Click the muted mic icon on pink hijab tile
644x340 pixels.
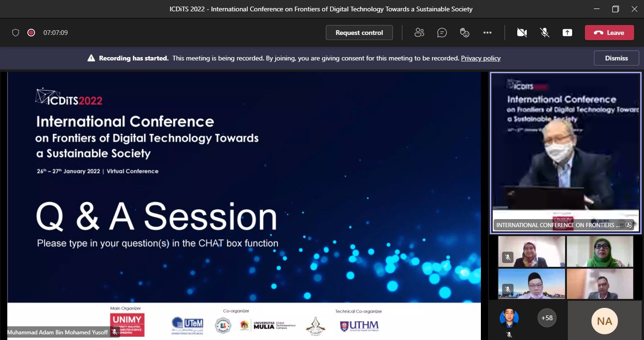508,257
